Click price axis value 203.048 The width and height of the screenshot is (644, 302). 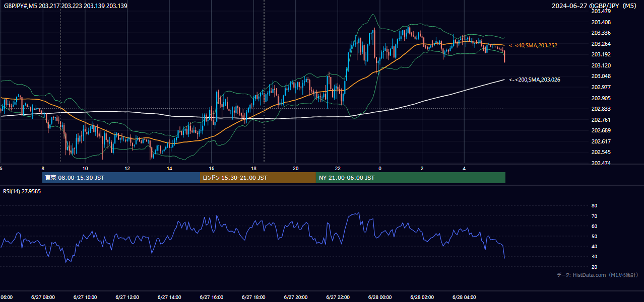point(601,76)
